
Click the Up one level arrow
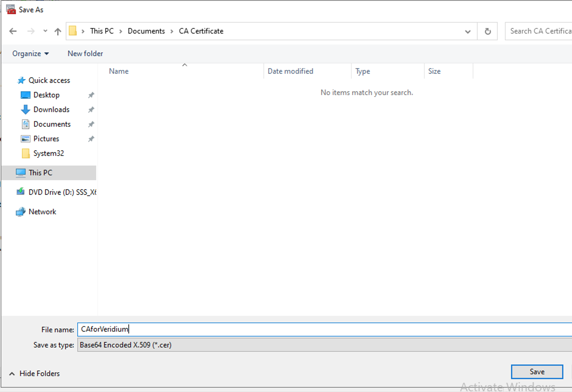58,31
